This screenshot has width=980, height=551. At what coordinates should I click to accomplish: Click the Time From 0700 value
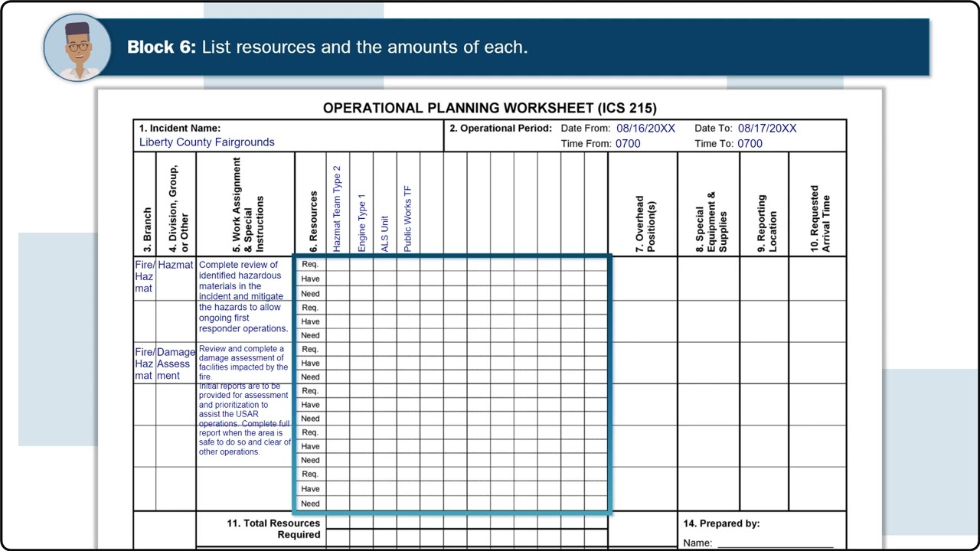pos(628,144)
